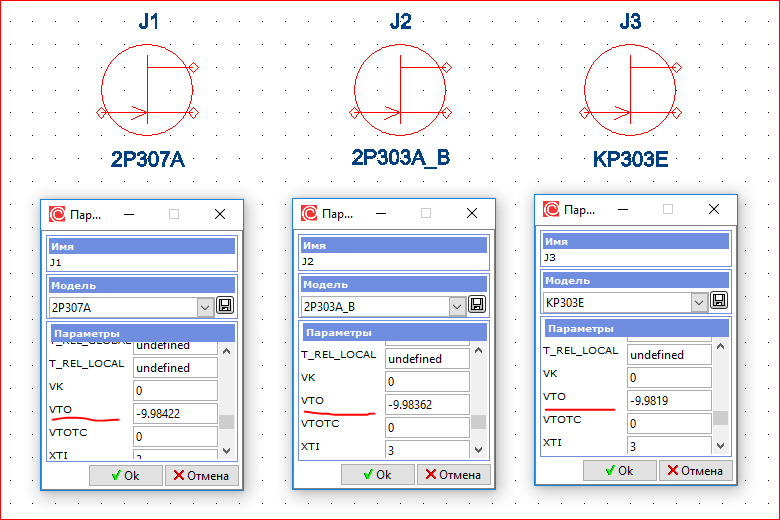This screenshot has width=780, height=520.
Task: Select the J3 transistor symbol on schematic
Action: coord(630,90)
